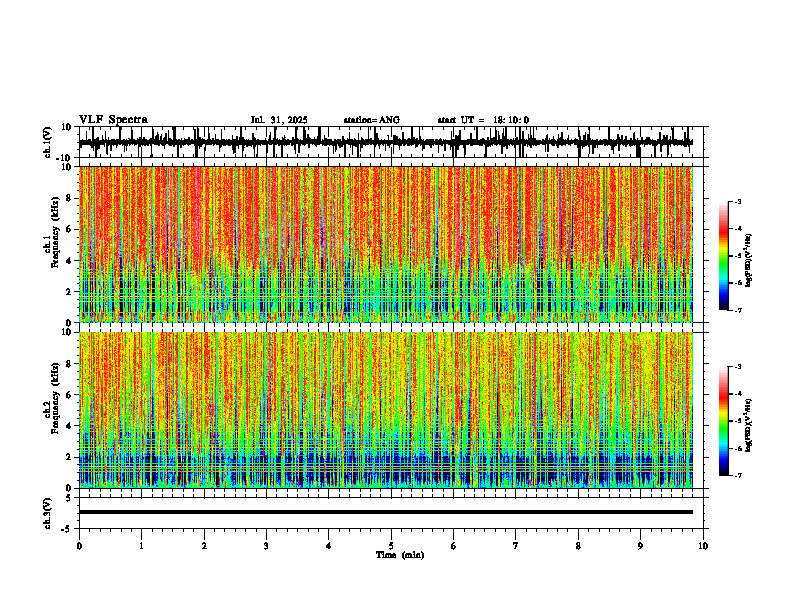Click the "-3" label on ch.1 color bar
This screenshot has width=792, height=612.
coord(737,201)
